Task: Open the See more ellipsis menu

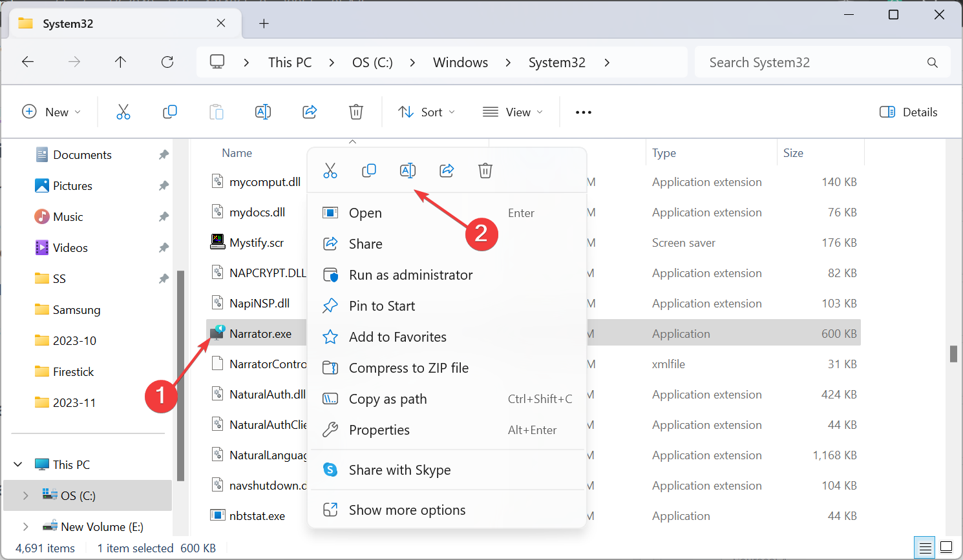Action: point(583,112)
